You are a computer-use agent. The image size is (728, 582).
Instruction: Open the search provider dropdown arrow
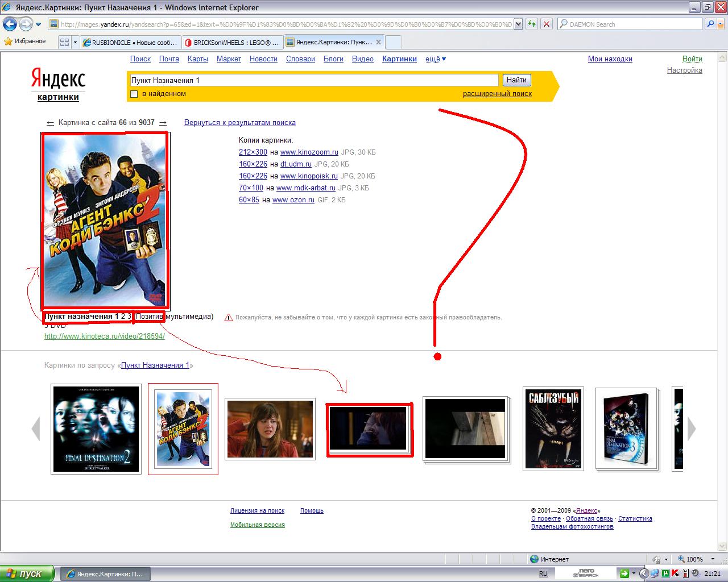pos(721,24)
